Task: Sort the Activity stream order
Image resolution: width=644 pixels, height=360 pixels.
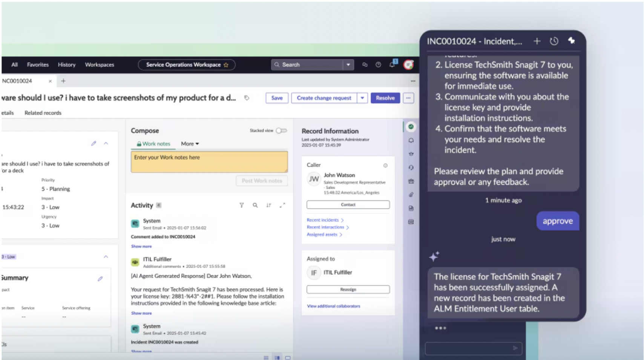Action: [x=268, y=205]
